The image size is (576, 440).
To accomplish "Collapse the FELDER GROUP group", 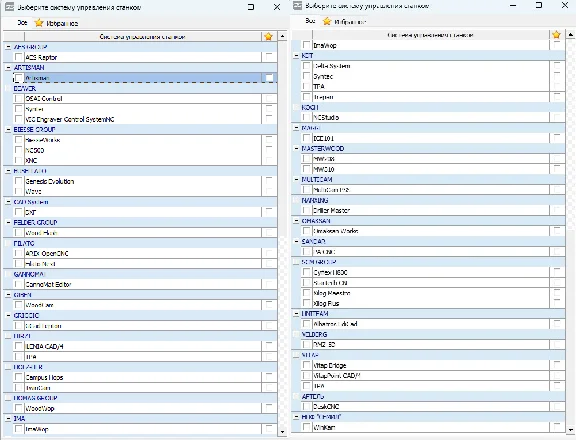I will (x=8, y=222).
